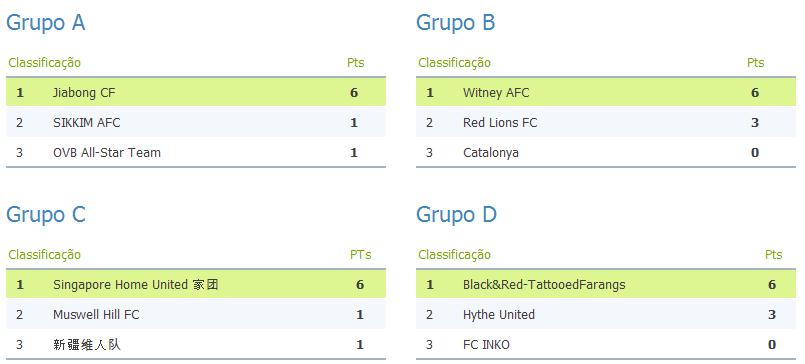805x364 pixels.
Task: Select FC INKO team entry
Action: pyautogui.click(x=486, y=344)
